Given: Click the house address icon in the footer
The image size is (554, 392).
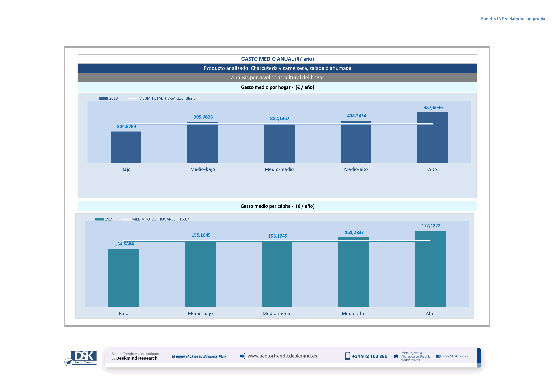Looking at the screenshot, I should tap(396, 356).
